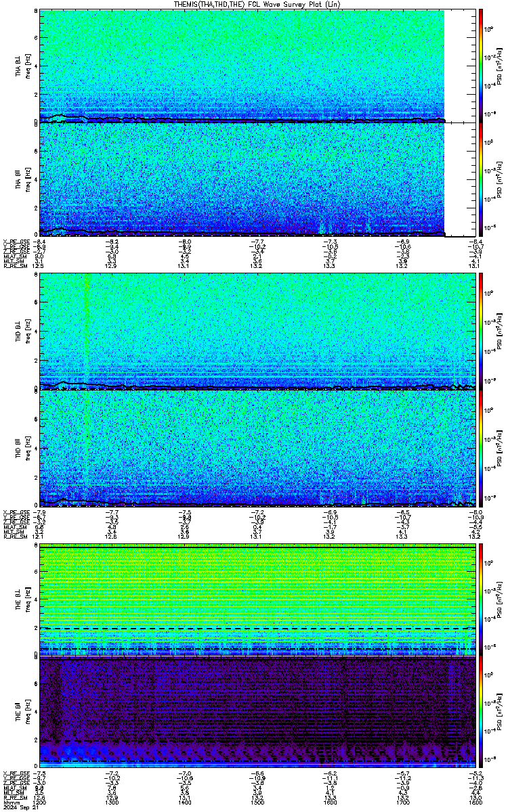Screen dimensions: 508x812
Task: Click the PSD [nT²/Hz] label beside THA B-perpendicular
Action: pos(499,66)
